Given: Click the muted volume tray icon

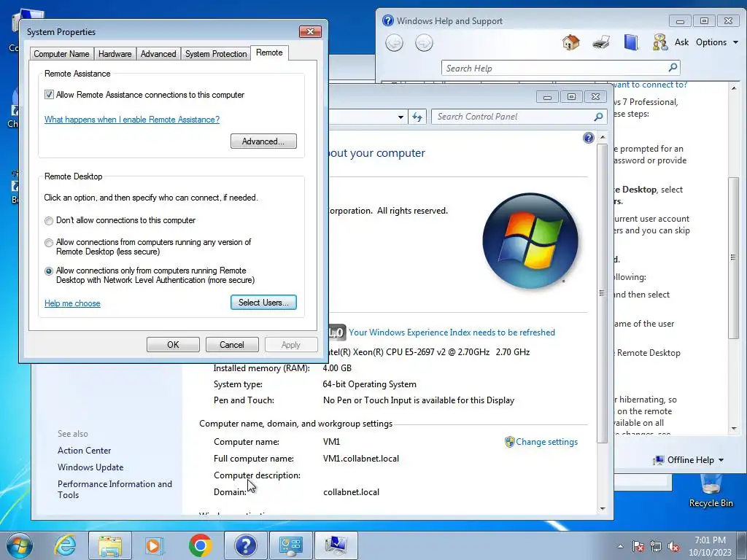Looking at the screenshot, I should tap(673, 546).
